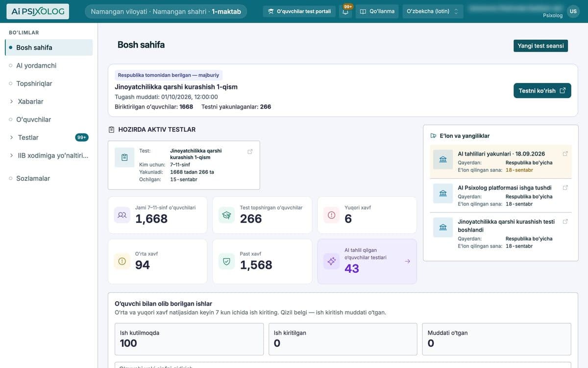This screenshot has width=588, height=368.
Task: Click yellow alert icon in O'rta xavf card
Action: point(122,261)
